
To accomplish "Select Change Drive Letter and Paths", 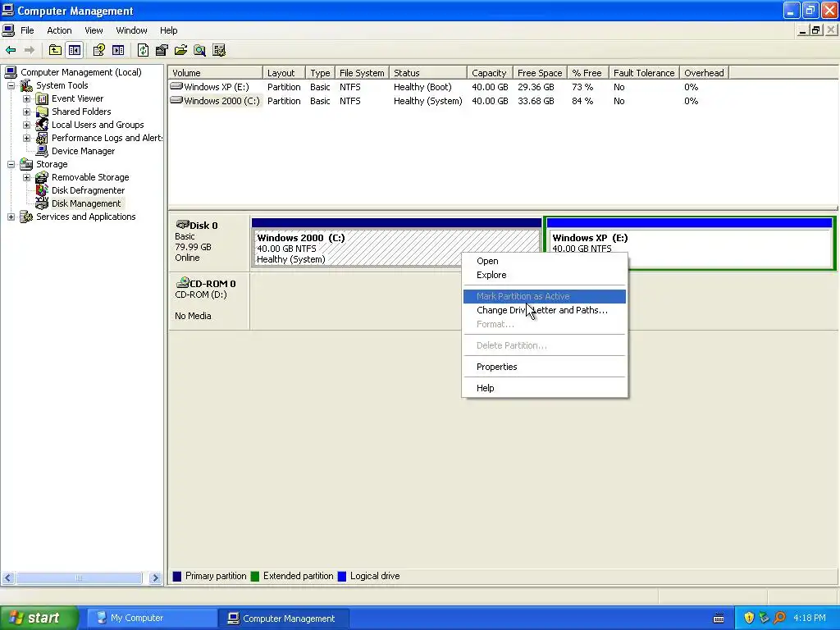I will (545, 310).
